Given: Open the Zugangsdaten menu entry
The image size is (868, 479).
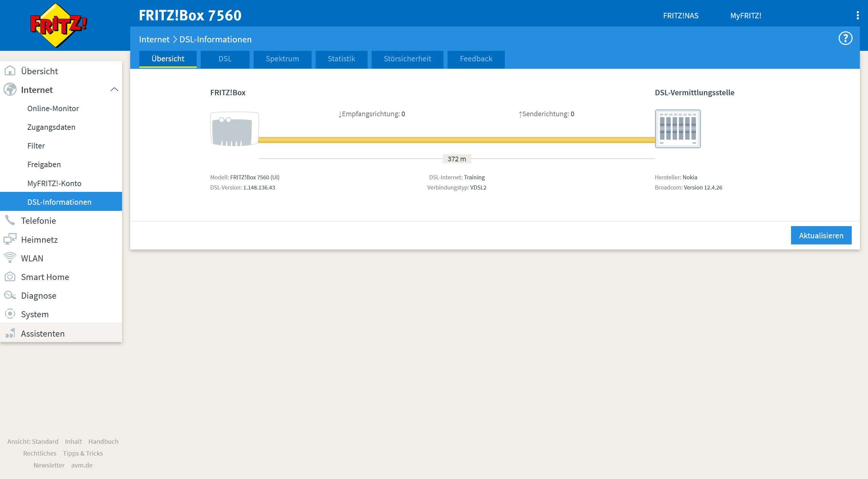Looking at the screenshot, I should tap(51, 127).
